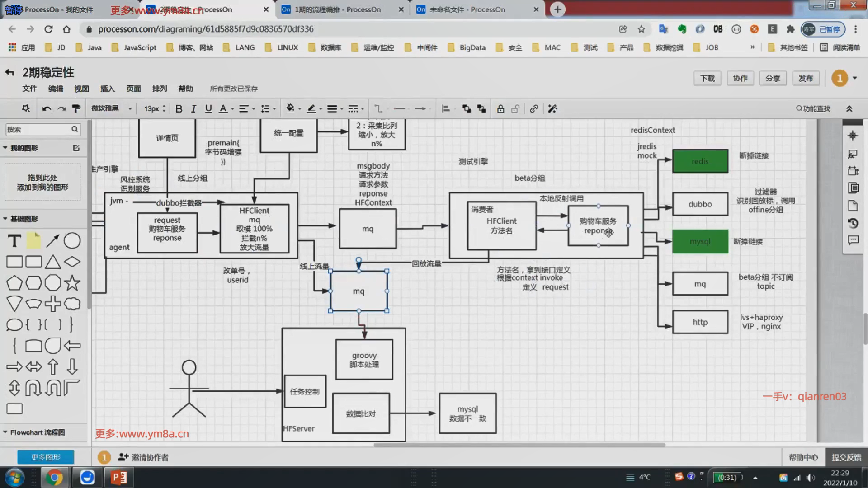Toggle italic formatting
868x488 pixels.
click(193, 109)
